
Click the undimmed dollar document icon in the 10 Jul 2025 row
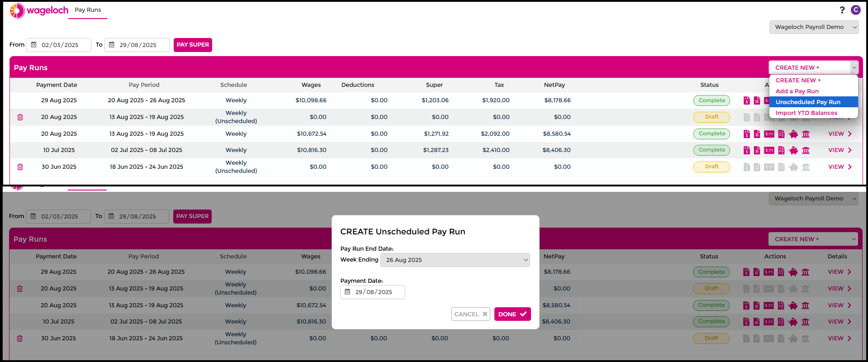coord(746,150)
